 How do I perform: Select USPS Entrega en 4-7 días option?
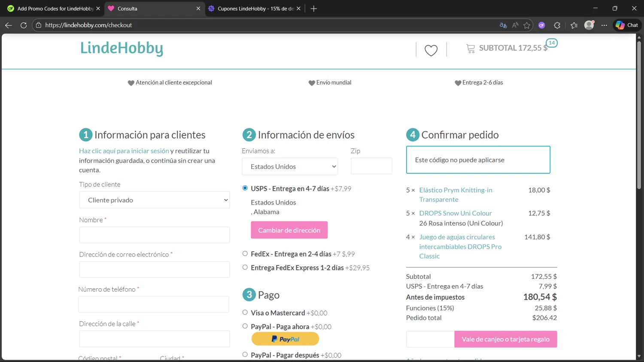point(245,188)
